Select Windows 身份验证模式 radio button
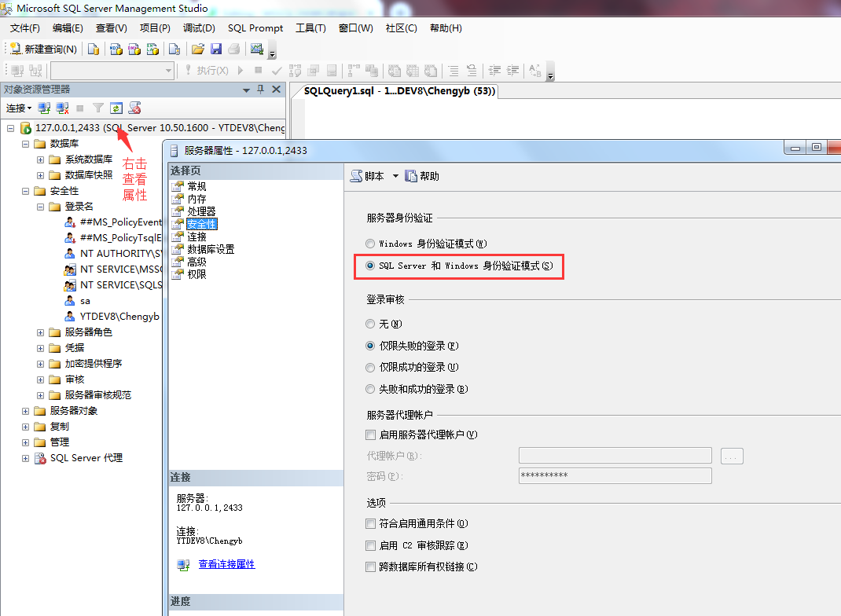841x616 pixels. pos(370,244)
